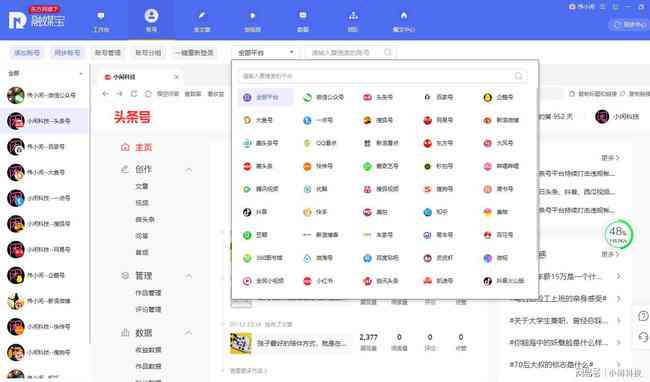Open 微头条 under the 创作 menu

coord(145,220)
